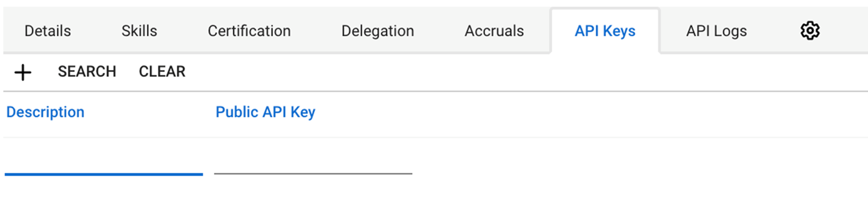The height and width of the screenshot is (203, 868).
Task: Focus the Public API Key filter field
Action: click(x=313, y=163)
